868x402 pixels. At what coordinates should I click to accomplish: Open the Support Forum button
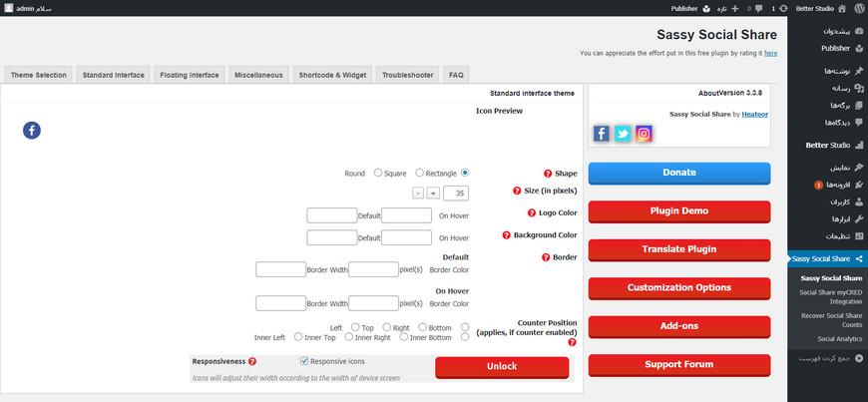[679, 364]
